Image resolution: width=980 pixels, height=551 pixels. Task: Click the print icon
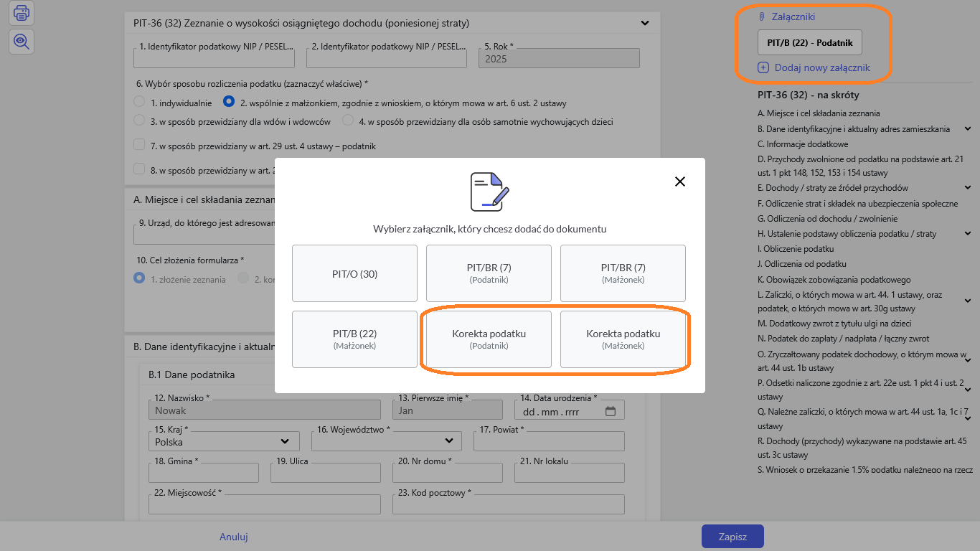coord(22,12)
